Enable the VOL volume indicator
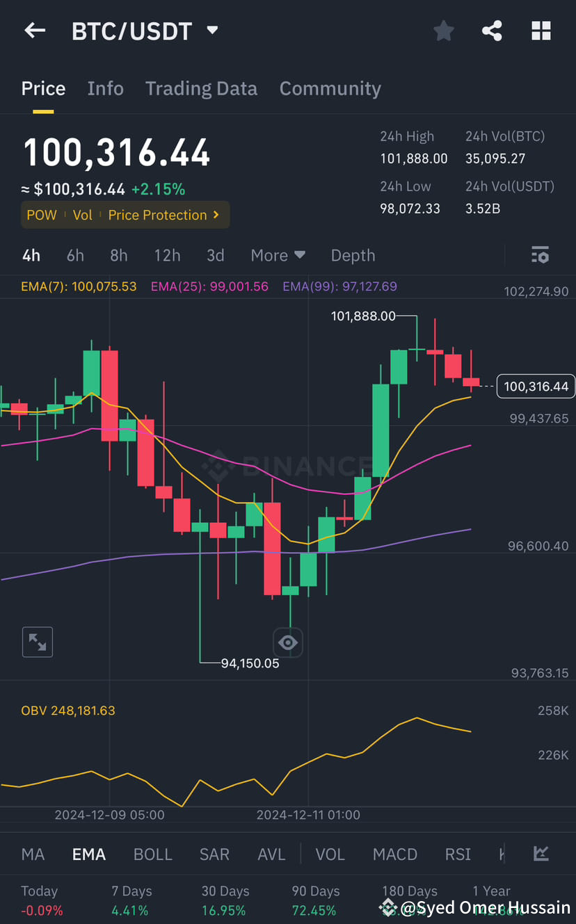576x924 pixels. coord(330,854)
